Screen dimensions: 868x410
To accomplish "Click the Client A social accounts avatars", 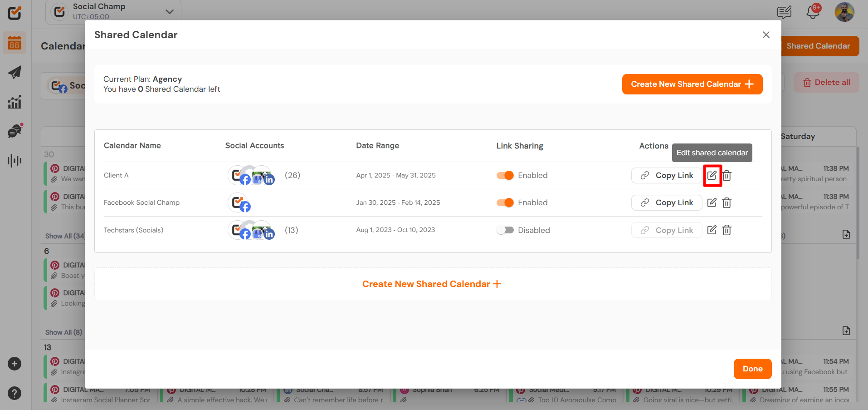I will (x=251, y=175).
